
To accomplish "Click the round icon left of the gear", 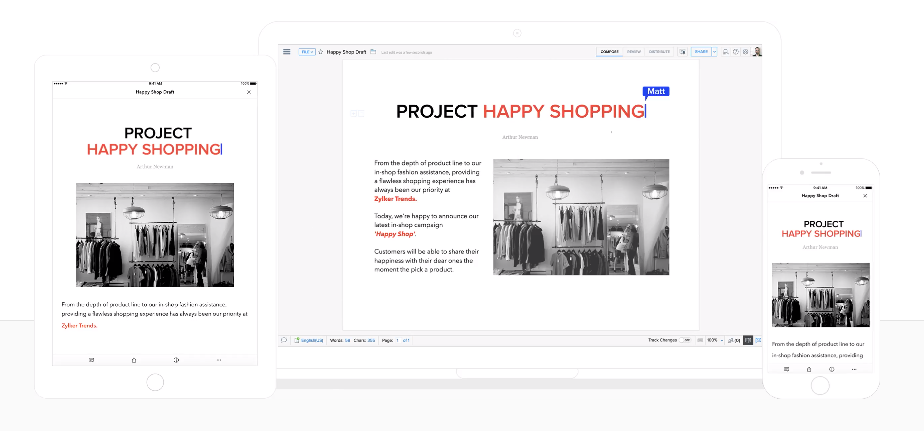I will tap(736, 52).
